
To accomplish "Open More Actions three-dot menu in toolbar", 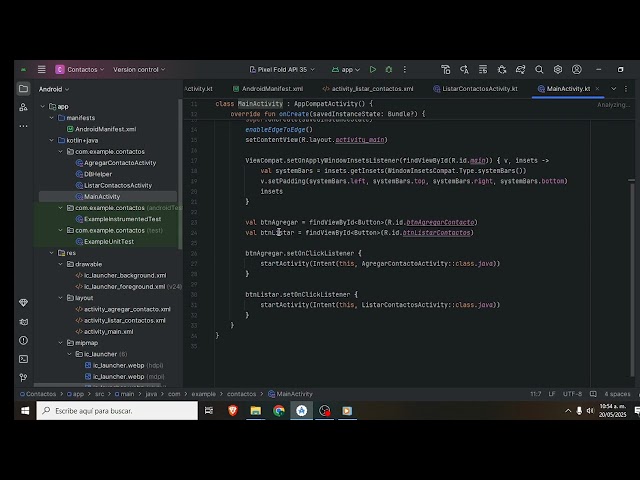I will 404,70.
